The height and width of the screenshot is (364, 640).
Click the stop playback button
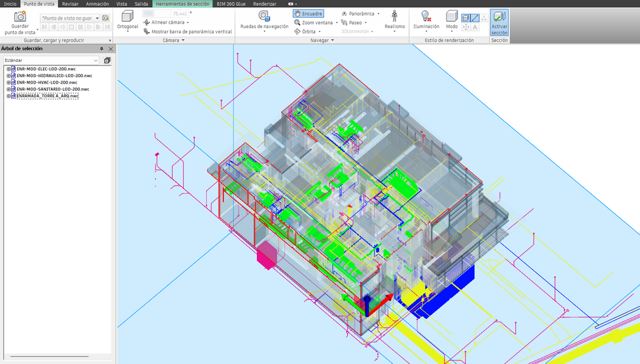pyautogui.click(x=71, y=27)
